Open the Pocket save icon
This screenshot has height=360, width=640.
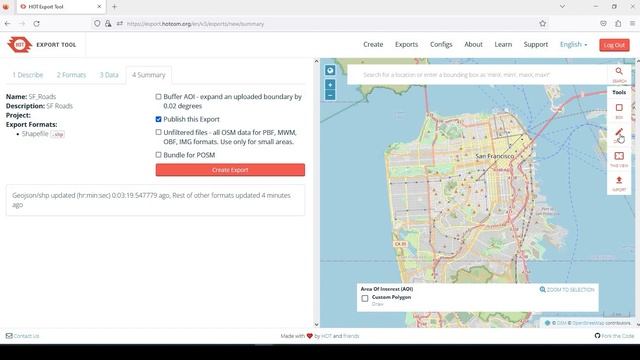(x=603, y=24)
